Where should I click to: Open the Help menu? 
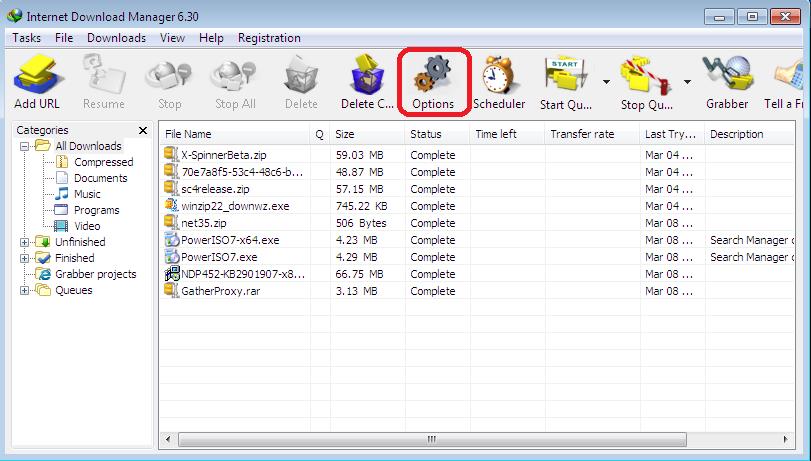[x=211, y=38]
